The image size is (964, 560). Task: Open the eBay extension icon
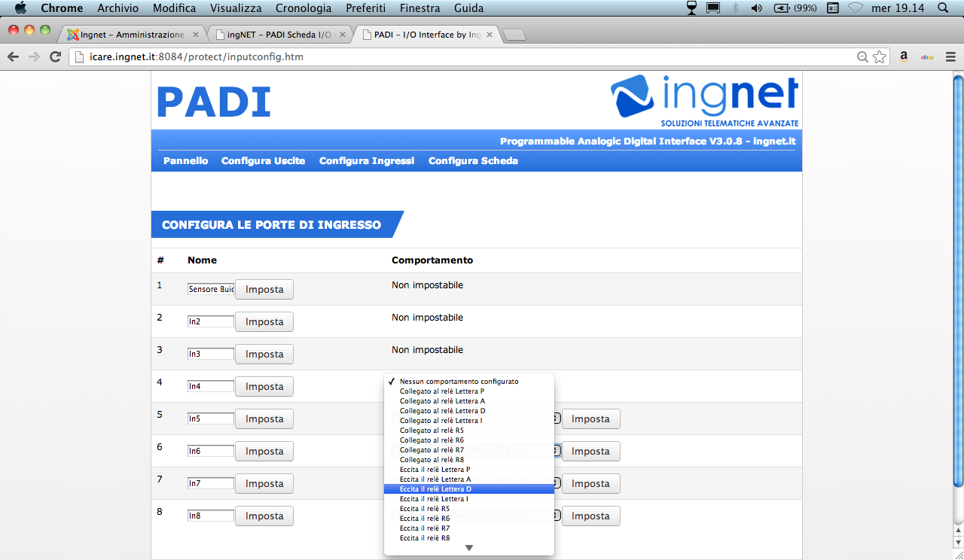928,57
